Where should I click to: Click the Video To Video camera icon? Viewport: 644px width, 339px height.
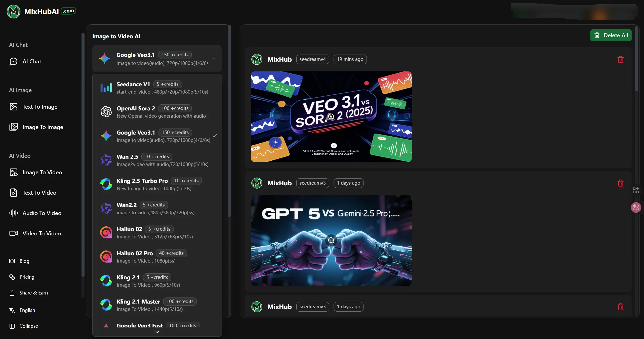click(14, 233)
